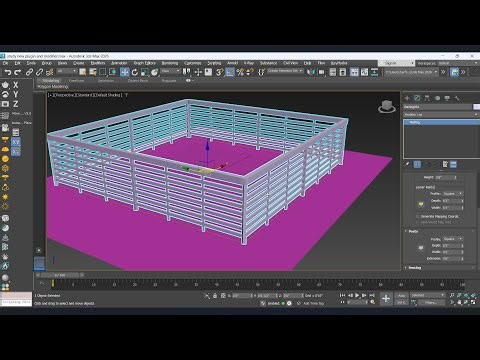Open the Create Selection Set dropdown

[x=285, y=71]
